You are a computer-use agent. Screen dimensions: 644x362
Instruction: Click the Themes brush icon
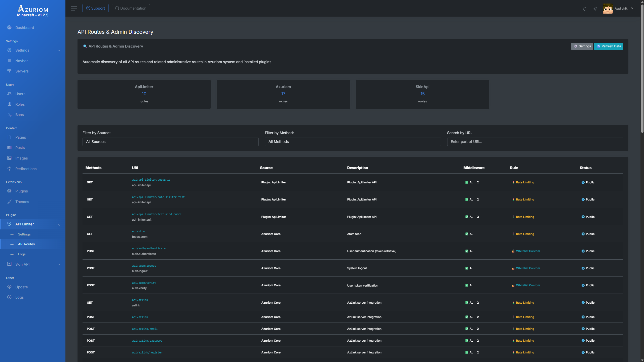coord(9,202)
